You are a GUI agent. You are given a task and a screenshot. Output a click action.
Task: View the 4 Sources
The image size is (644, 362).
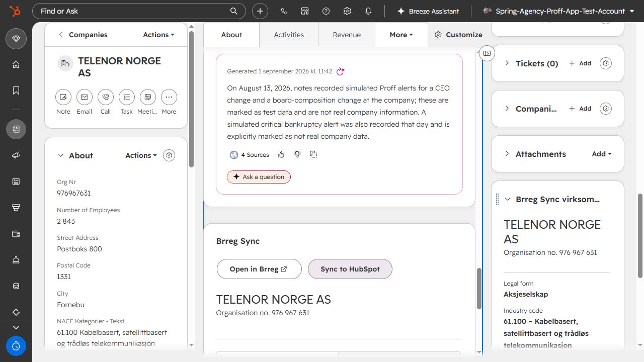(250, 155)
